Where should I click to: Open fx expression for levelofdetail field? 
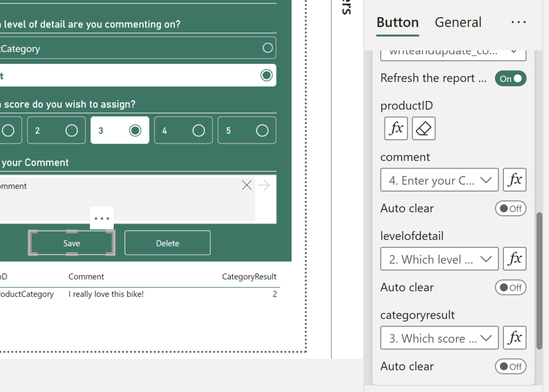coord(515,259)
